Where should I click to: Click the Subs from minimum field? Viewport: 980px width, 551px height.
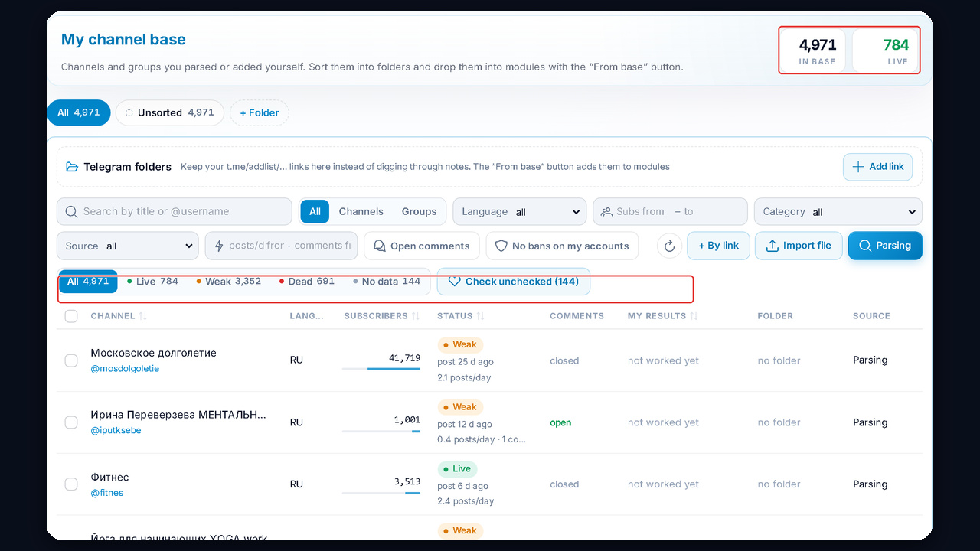[x=640, y=211]
